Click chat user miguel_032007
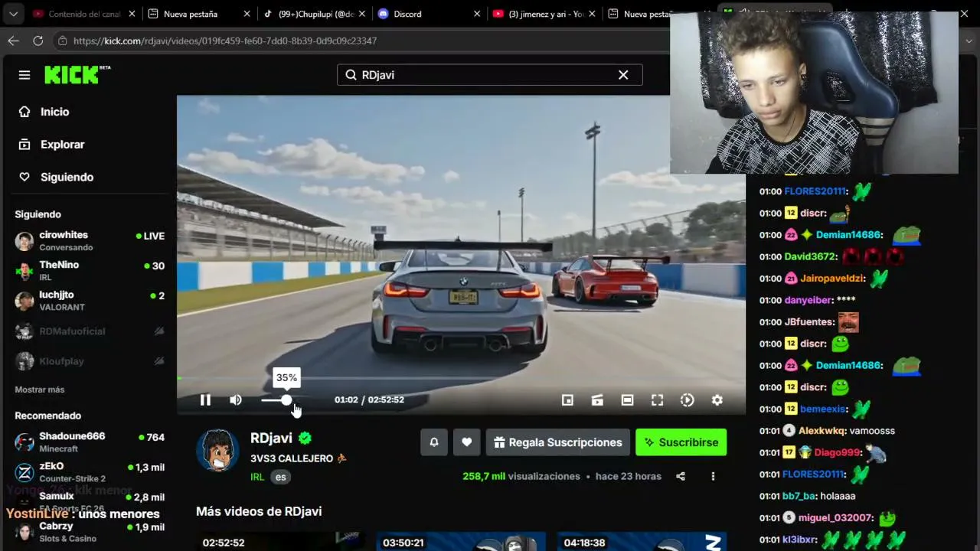The height and width of the screenshot is (551, 980). (835, 518)
